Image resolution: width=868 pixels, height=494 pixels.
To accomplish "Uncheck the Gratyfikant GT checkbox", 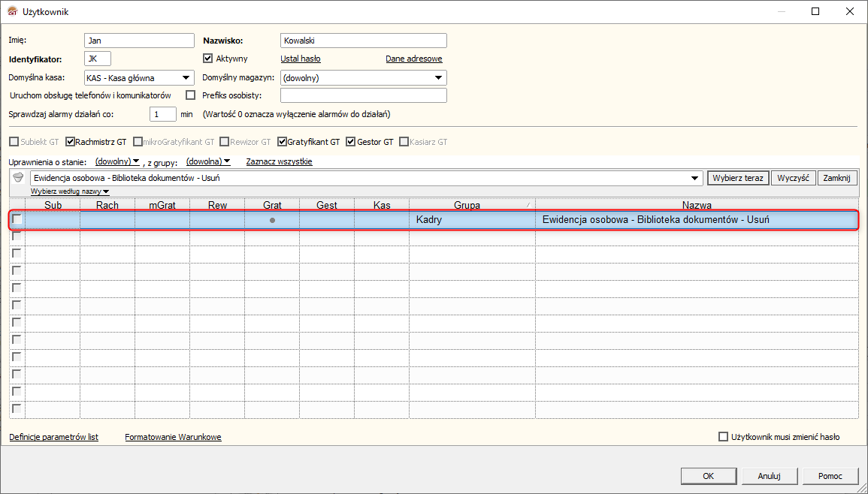I will click(x=283, y=142).
